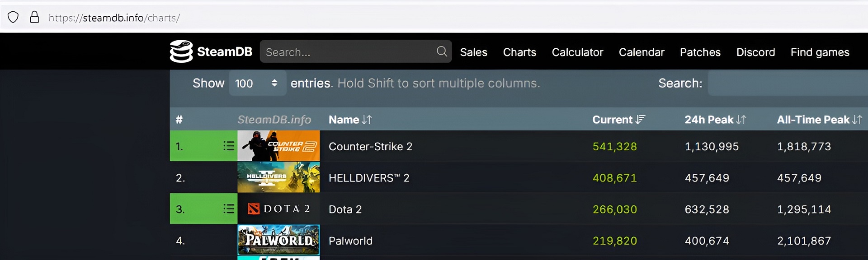The width and height of the screenshot is (868, 260).
Task: Click the search magnifier icon in header
Action: tap(442, 51)
